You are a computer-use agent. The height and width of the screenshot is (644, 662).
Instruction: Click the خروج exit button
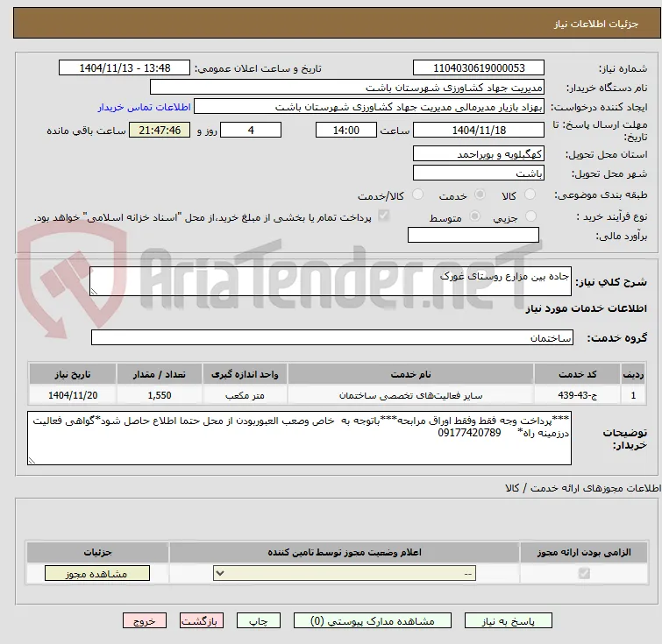[x=145, y=621]
